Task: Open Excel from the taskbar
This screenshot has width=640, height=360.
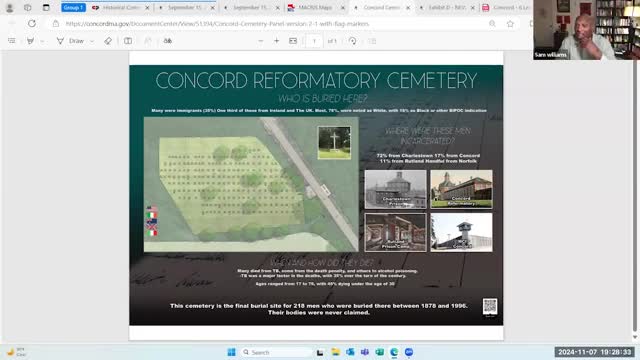Action: tap(380, 352)
